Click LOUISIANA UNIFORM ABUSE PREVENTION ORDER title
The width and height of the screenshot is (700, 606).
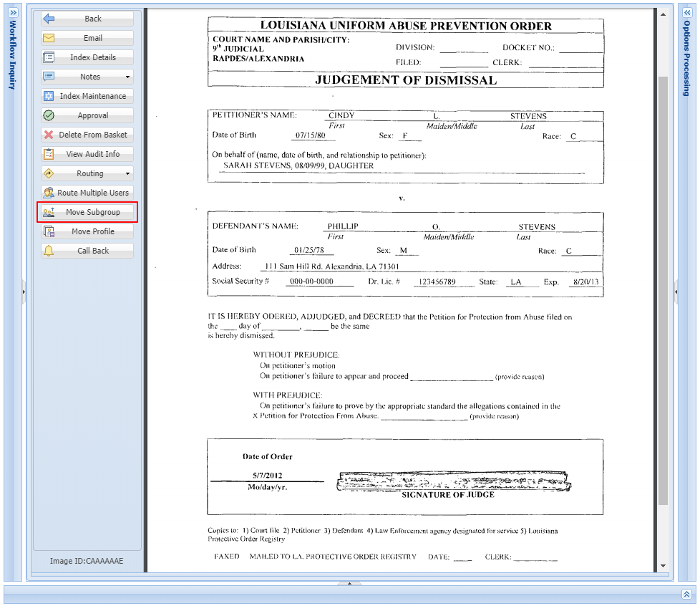pyautogui.click(x=406, y=26)
